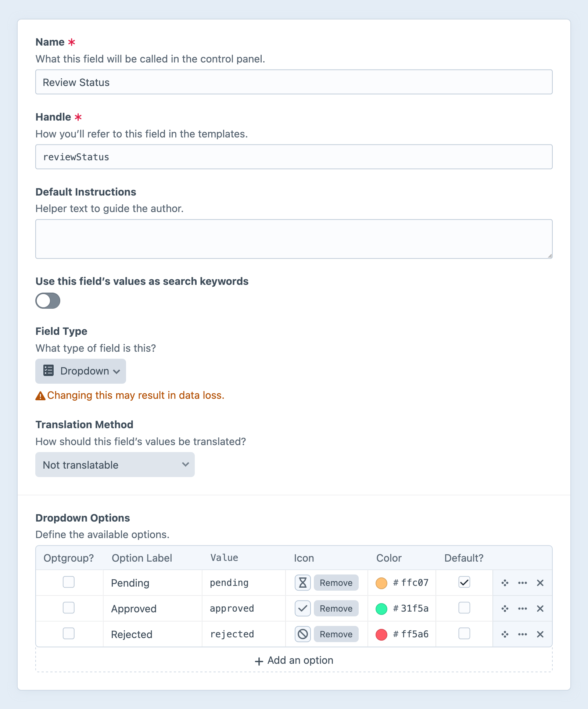The height and width of the screenshot is (709, 588).
Task: Click the chevron on the Not translatable selector
Action: point(185,465)
